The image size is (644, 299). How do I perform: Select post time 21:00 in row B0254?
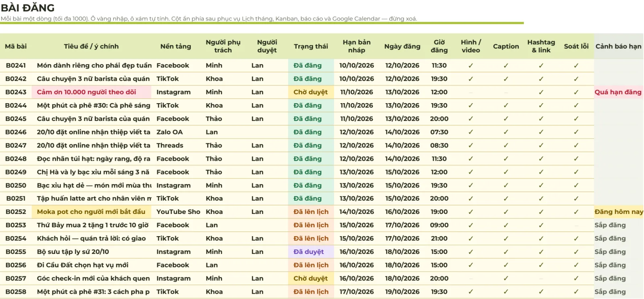coord(439,238)
